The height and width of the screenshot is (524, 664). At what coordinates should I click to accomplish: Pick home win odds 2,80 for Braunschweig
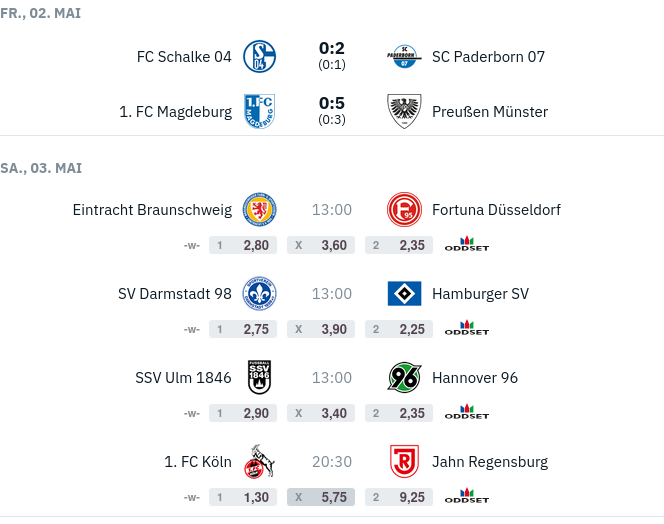(x=243, y=245)
